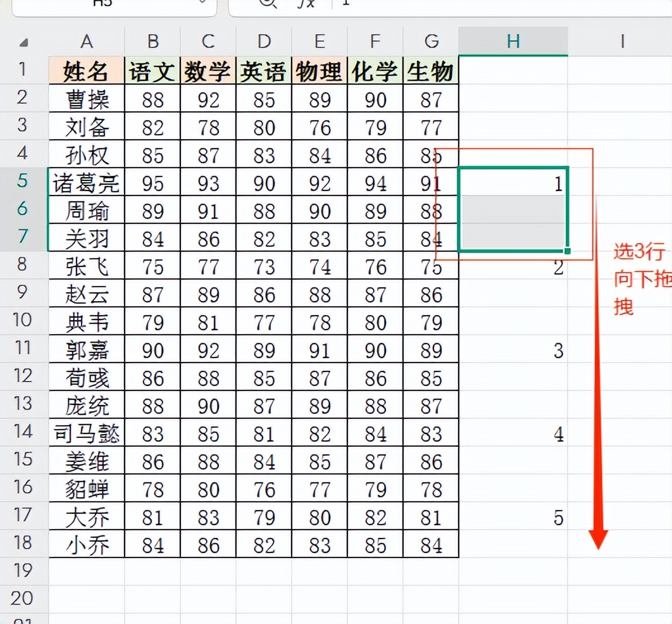Click cell H11 containing 3
The height and width of the screenshot is (624, 672).
[513, 349]
